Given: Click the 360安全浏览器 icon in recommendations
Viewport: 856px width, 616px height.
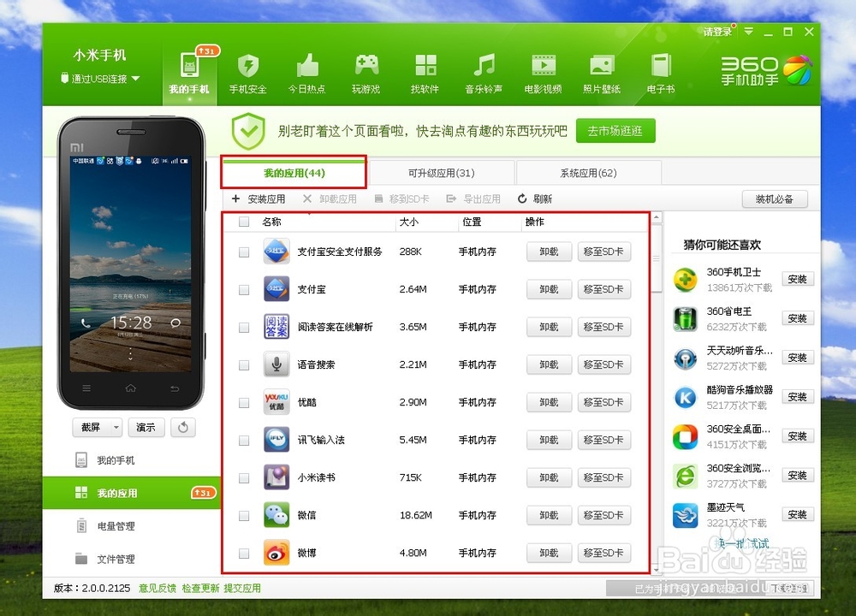Looking at the screenshot, I should (x=685, y=477).
